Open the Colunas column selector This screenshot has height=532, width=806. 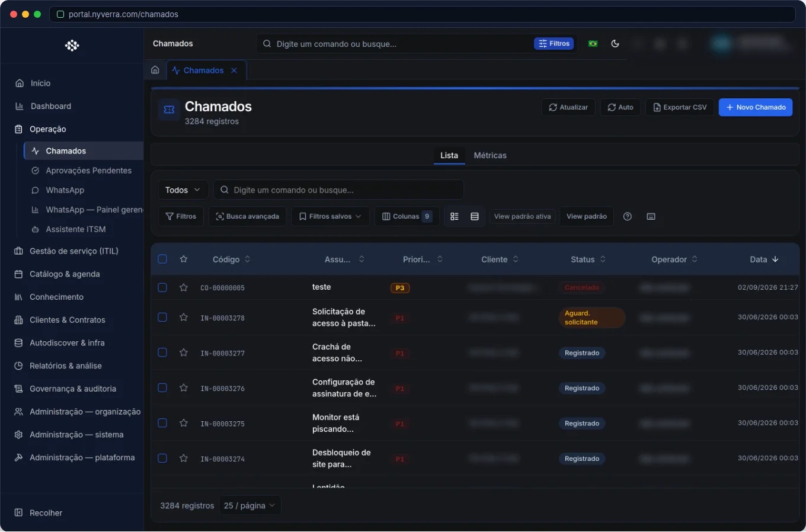coord(407,217)
